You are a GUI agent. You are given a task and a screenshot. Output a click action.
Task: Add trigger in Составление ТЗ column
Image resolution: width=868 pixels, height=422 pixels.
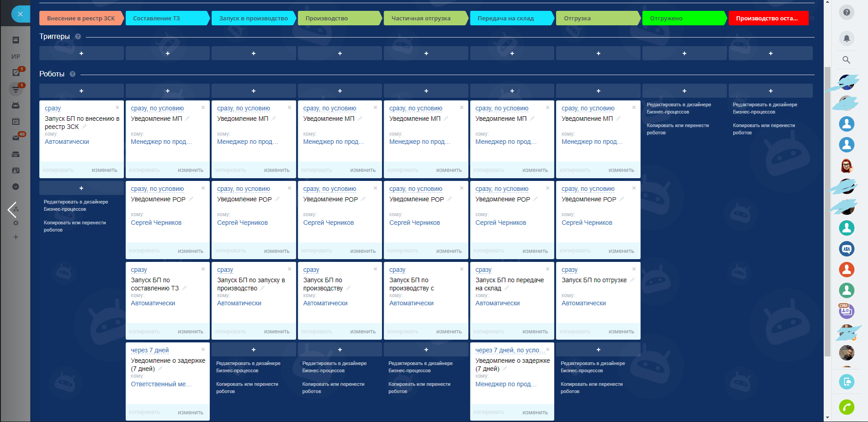point(167,53)
